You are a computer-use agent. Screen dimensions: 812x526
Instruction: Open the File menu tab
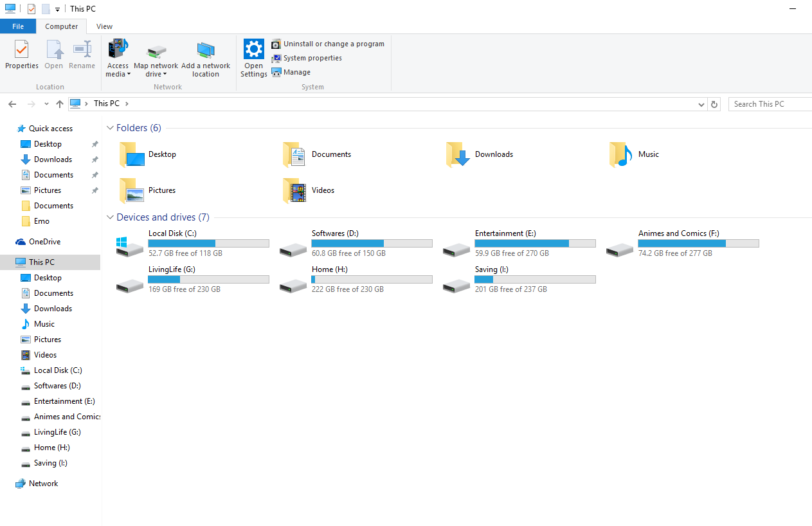(x=18, y=26)
